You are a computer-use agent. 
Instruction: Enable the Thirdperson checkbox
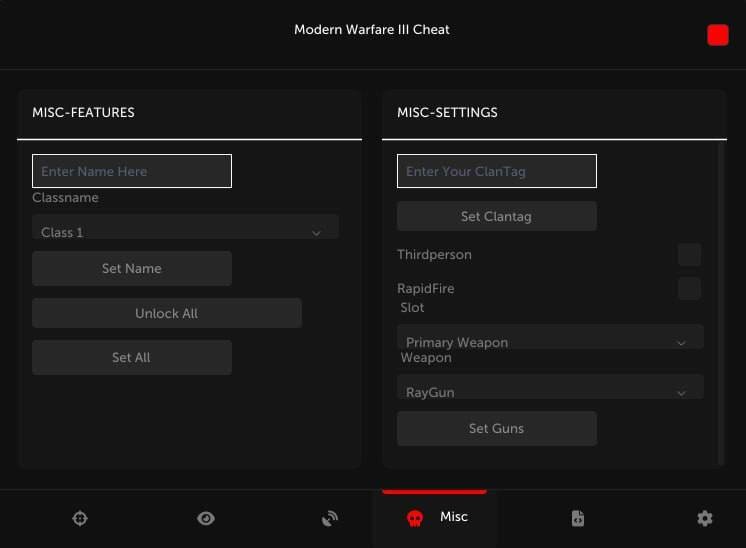click(x=689, y=254)
